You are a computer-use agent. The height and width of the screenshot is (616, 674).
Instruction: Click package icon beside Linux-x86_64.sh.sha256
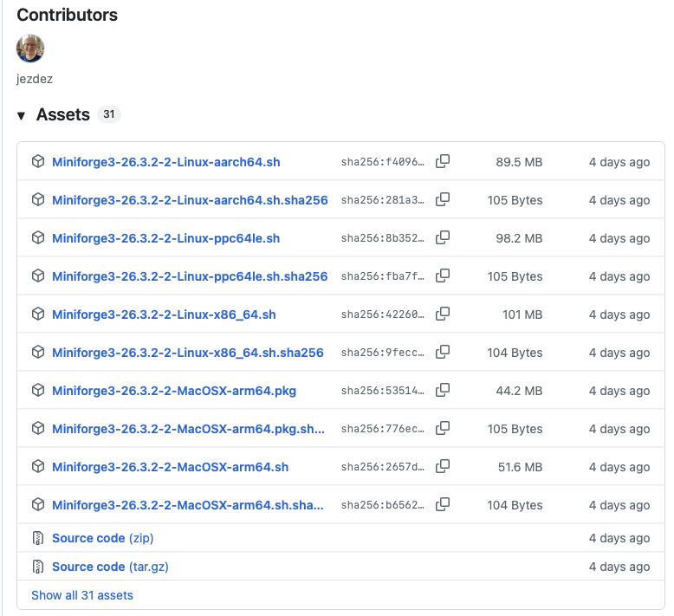pos(38,352)
